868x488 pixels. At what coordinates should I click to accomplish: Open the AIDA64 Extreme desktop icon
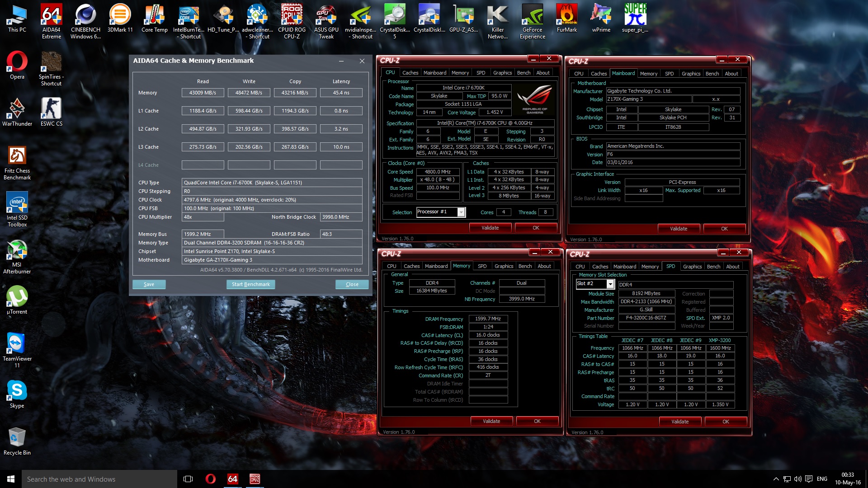click(52, 20)
